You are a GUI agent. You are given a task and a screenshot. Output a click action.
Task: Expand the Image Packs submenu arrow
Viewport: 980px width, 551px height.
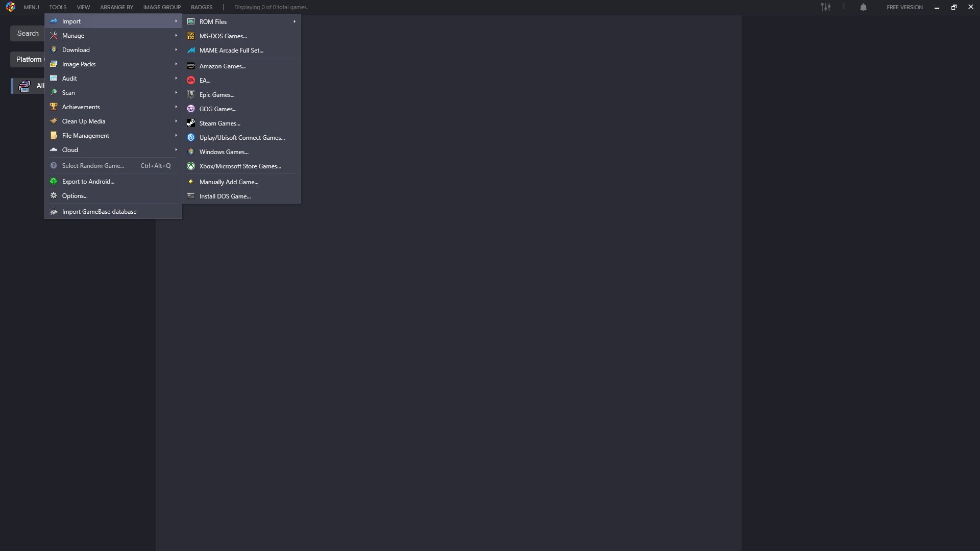[176, 64]
